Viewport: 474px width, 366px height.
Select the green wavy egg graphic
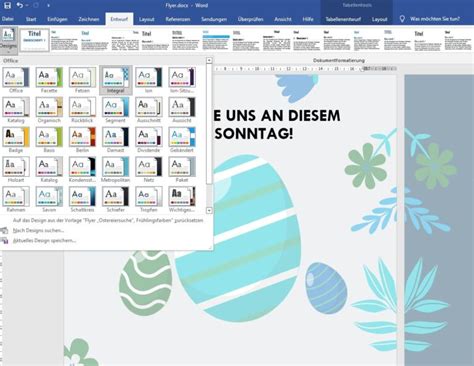[x=146, y=283]
